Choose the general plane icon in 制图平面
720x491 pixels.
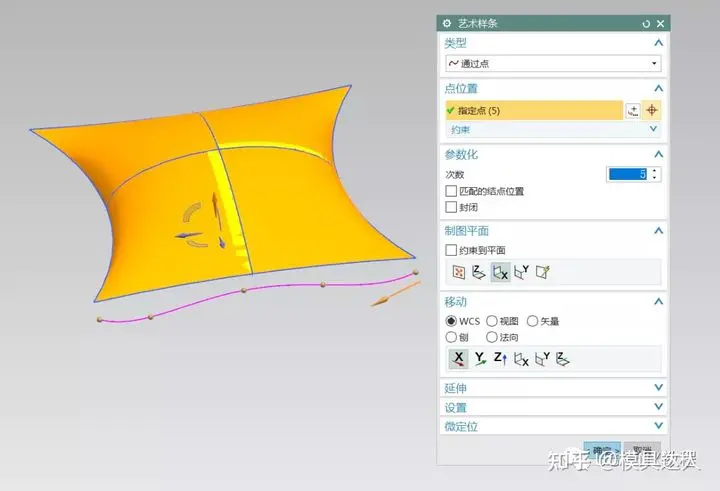[x=543, y=272]
